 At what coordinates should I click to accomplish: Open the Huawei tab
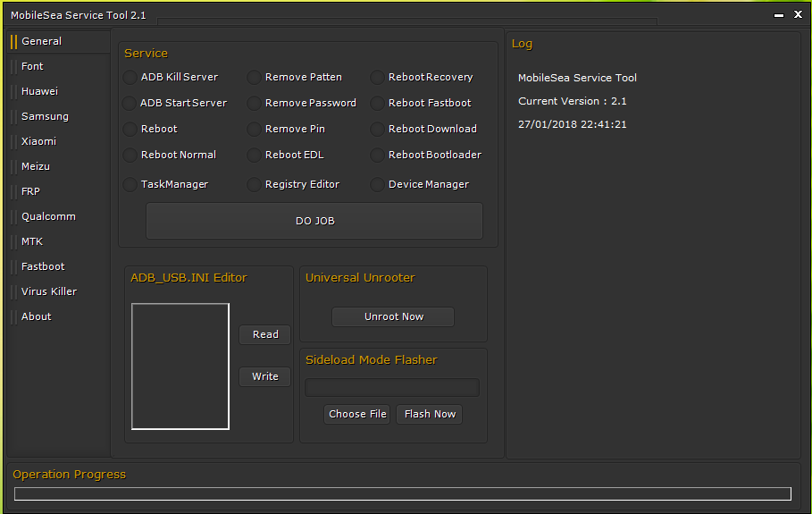[x=59, y=91]
